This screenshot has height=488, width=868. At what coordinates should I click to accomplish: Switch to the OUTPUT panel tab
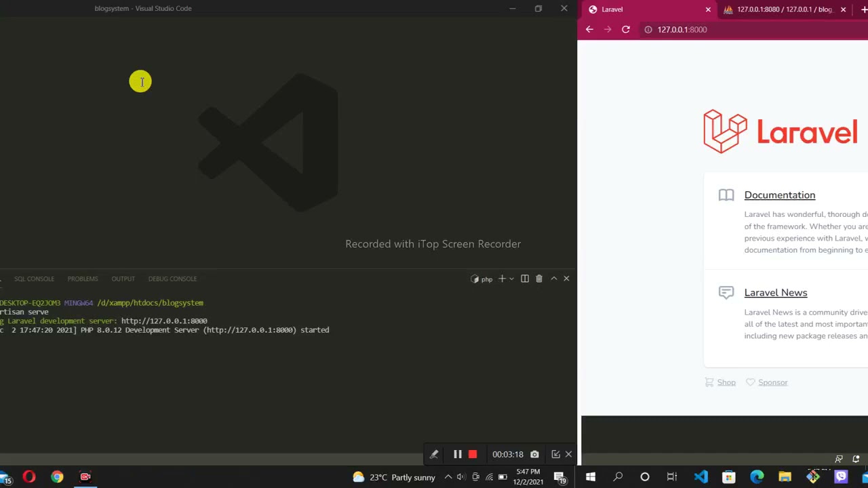[123, 279]
